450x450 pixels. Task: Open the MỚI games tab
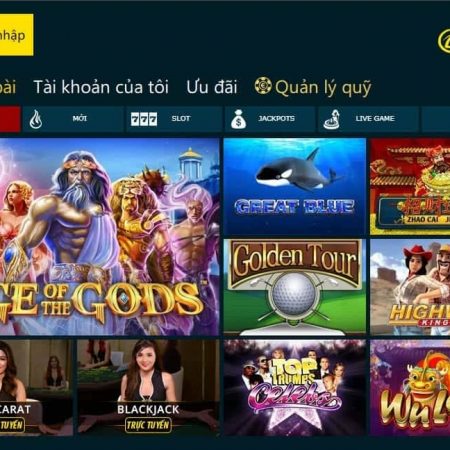click(x=73, y=119)
